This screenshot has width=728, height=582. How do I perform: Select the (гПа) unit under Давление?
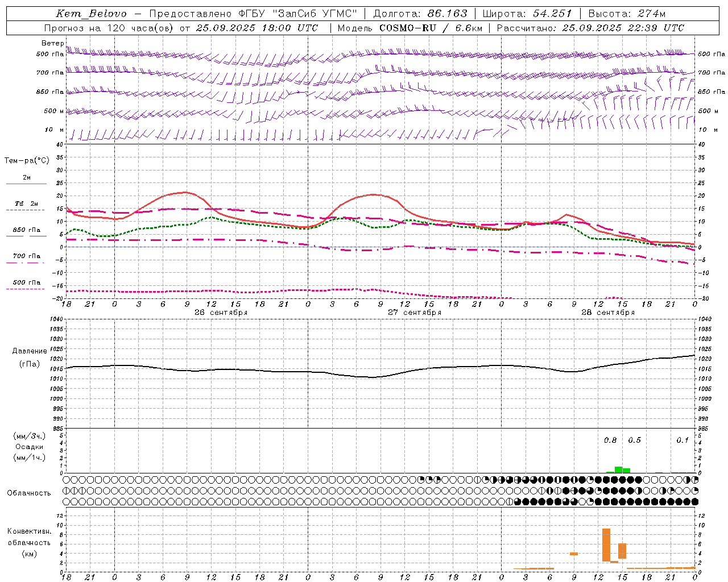pos(30,364)
